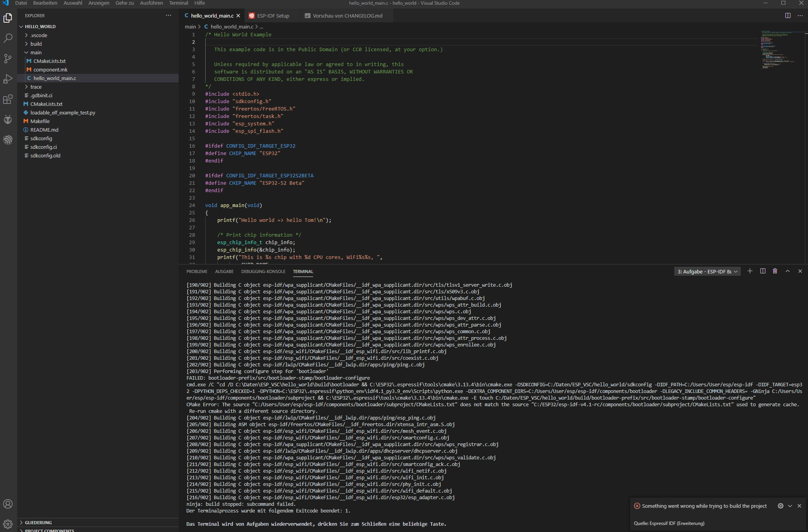Open the PlatformIO alien icon view
Image resolution: width=808 pixels, height=532 pixels.
(x=8, y=120)
